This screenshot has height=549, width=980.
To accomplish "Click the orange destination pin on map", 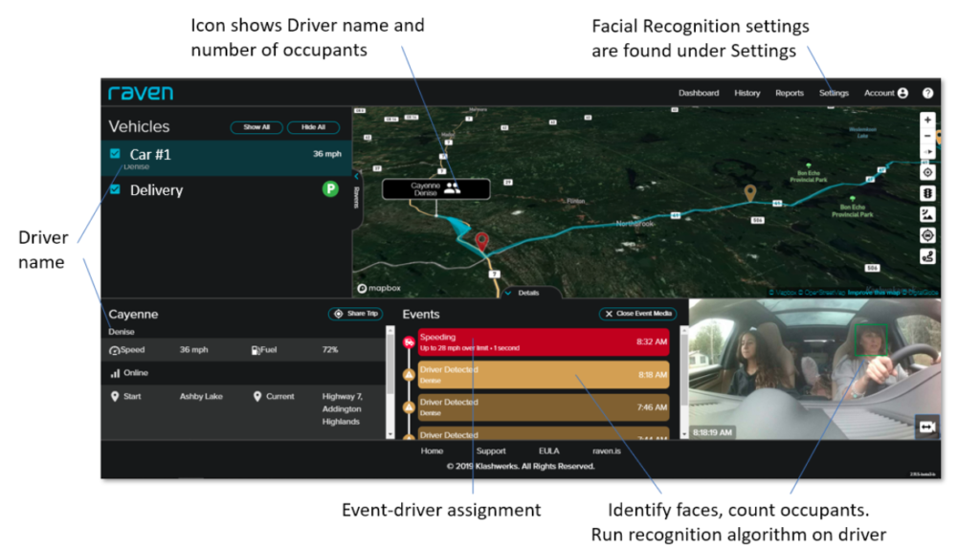I will tap(750, 193).
